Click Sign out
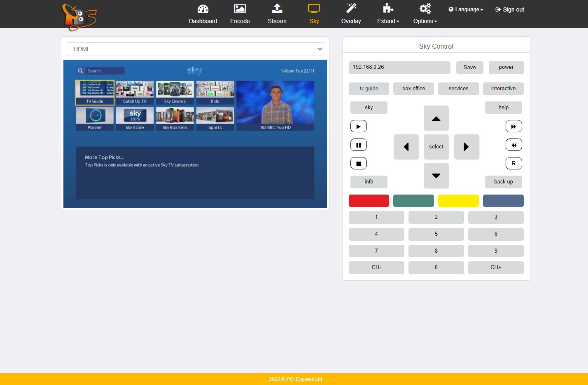Screen dimensions: 588x385 coord(510,9)
